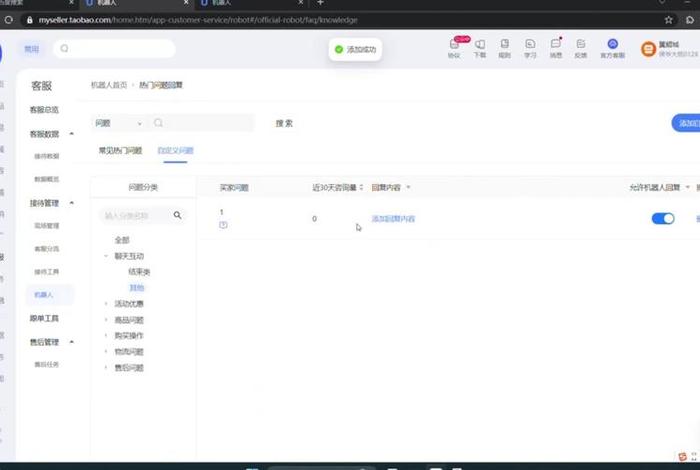The width and height of the screenshot is (700, 470).
Task: Open 客服分流 in the sidebar
Action: click(x=46, y=249)
